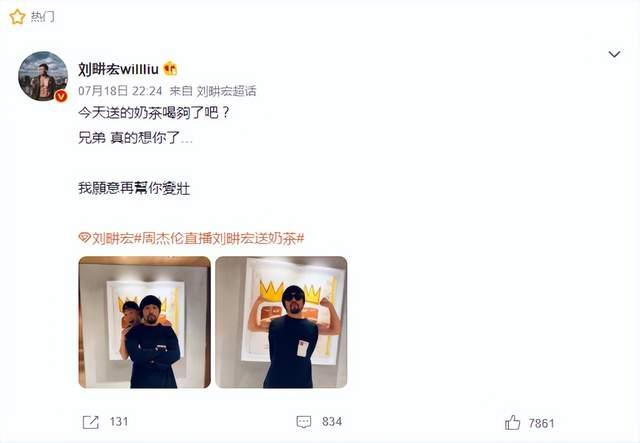Click the repost share icon
This screenshot has height=443, width=640.
[x=91, y=422]
